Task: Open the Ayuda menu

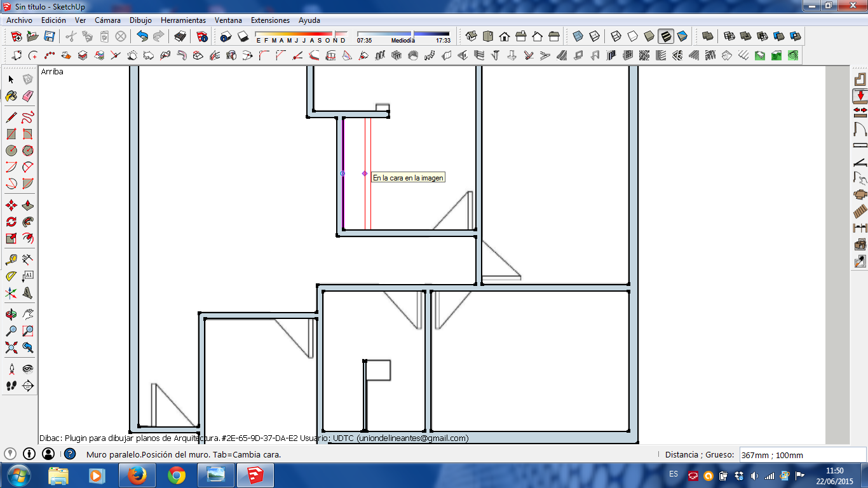Action: click(309, 20)
